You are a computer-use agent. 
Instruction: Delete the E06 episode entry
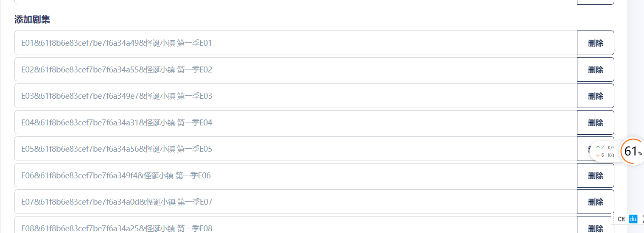[595, 175]
